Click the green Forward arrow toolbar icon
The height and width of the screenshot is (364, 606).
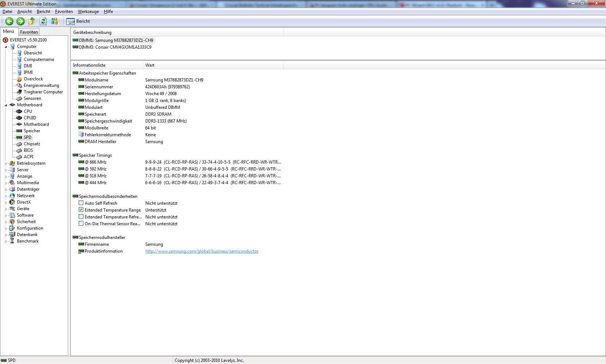point(21,21)
